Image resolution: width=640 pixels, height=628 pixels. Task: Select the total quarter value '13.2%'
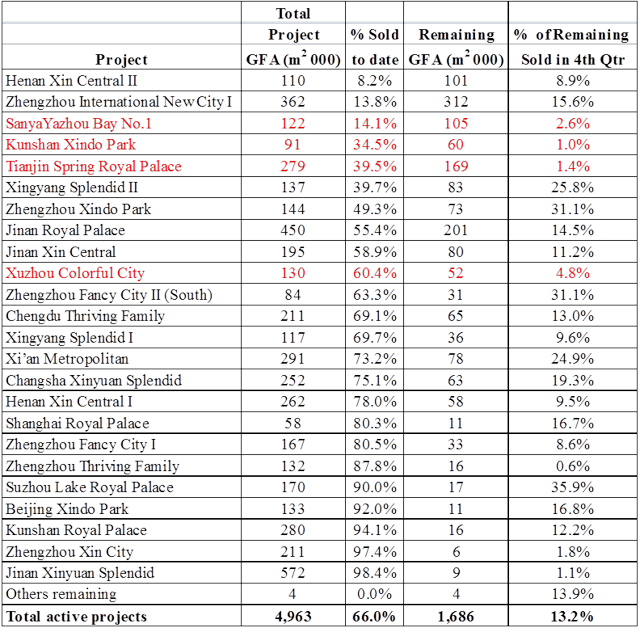(x=573, y=617)
